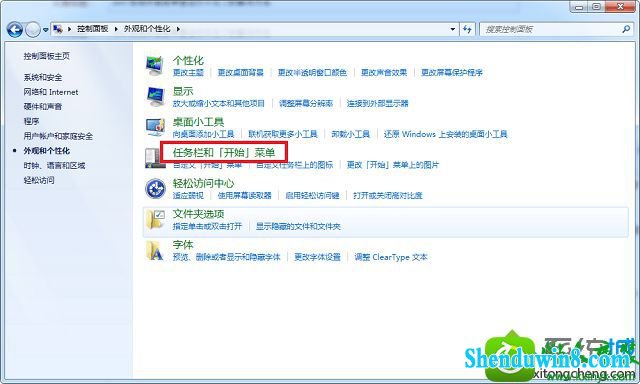Image resolution: width=640 pixels, height=384 pixels.
Task: Click 还原 Windows 上安装的桌面小工具 link
Action: coord(446,134)
